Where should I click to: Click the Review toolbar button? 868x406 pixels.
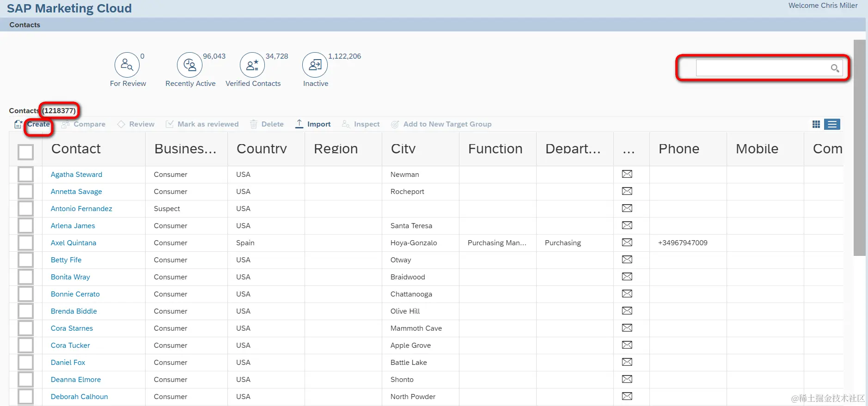click(x=136, y=124)
